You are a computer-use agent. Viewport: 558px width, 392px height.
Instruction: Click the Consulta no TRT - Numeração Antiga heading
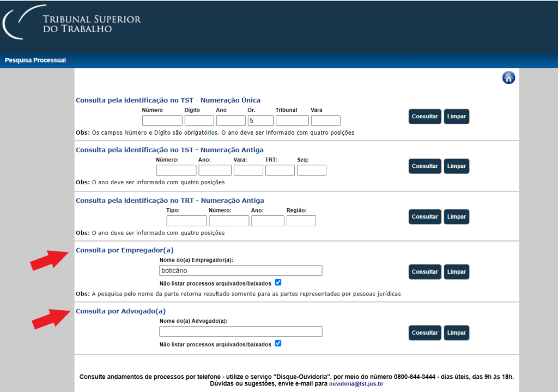pyautogui.click(x=170, y=201)
